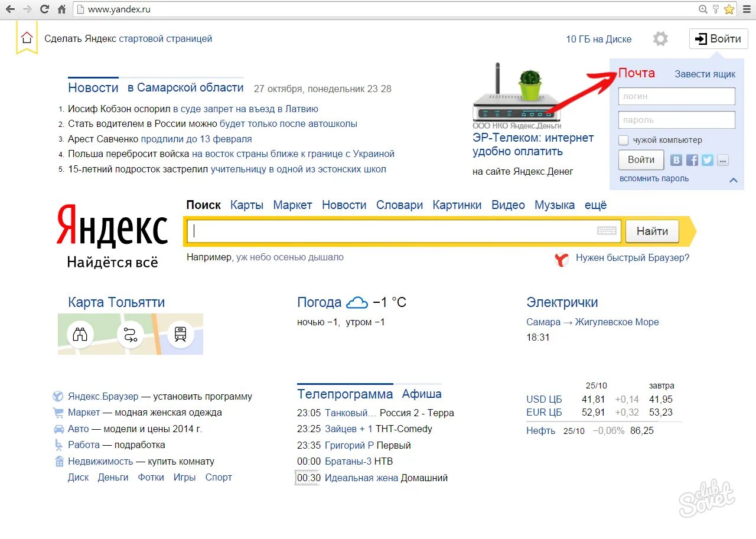The image size is (756, 539).
Task: Click the bookmark star in the address bar
Action: coord(729,9)
